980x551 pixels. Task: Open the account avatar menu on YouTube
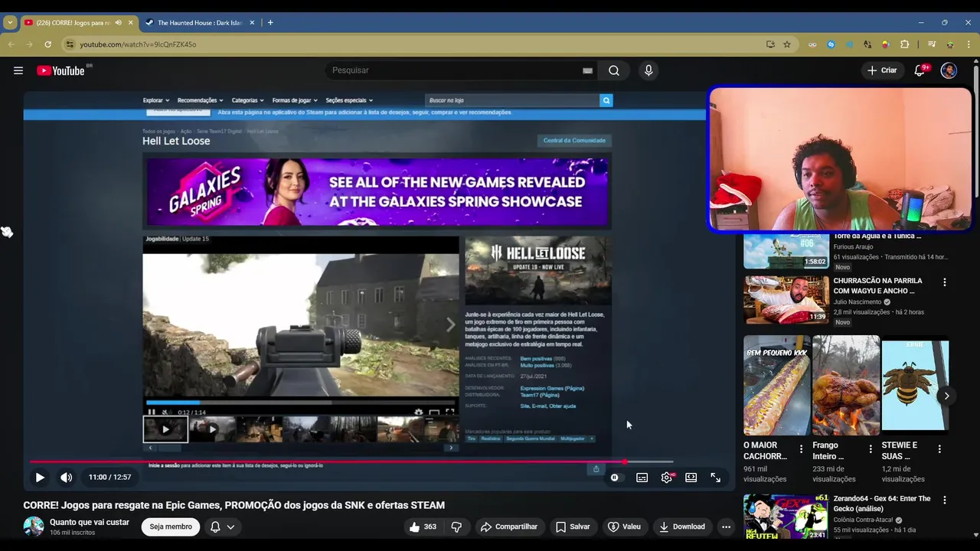click(x=949, y=70)
